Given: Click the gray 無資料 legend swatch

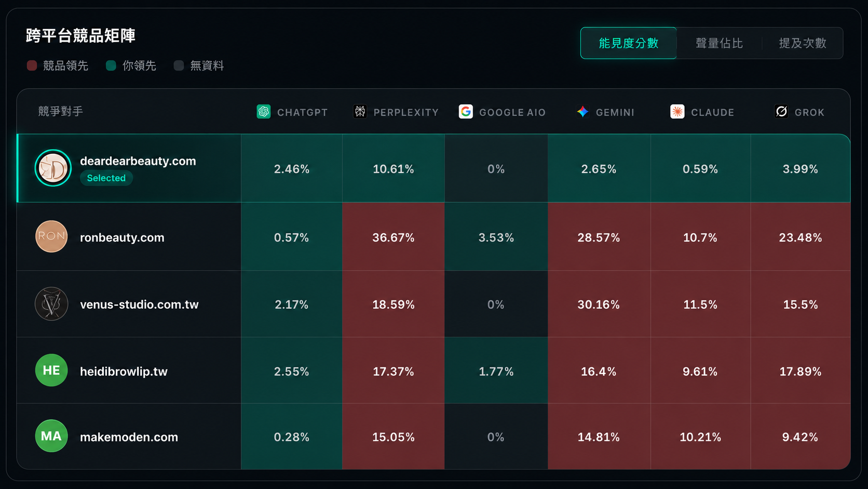Looking at the screenshot, I should click(179, 65).
